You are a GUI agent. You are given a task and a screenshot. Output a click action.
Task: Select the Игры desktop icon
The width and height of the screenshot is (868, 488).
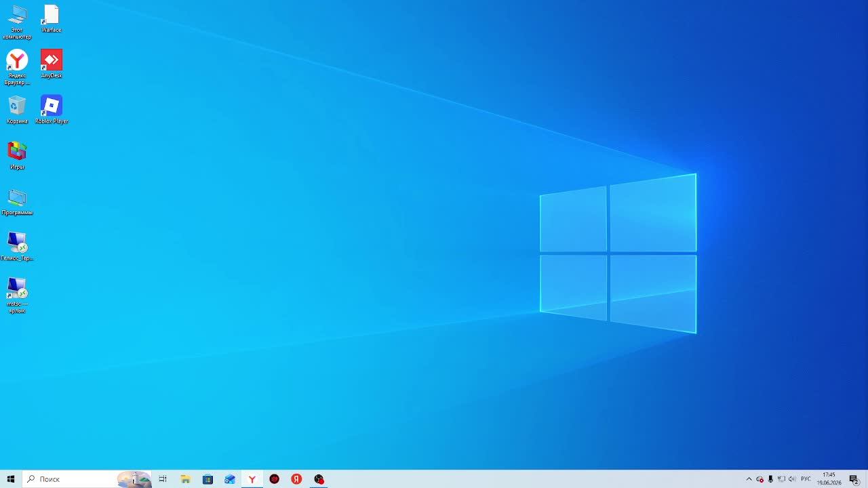tap(17, 155)
